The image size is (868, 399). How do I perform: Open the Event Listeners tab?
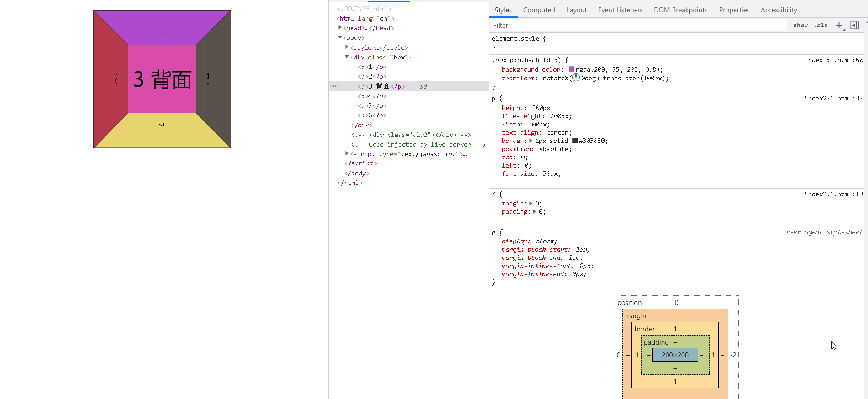tap(620, 10)
